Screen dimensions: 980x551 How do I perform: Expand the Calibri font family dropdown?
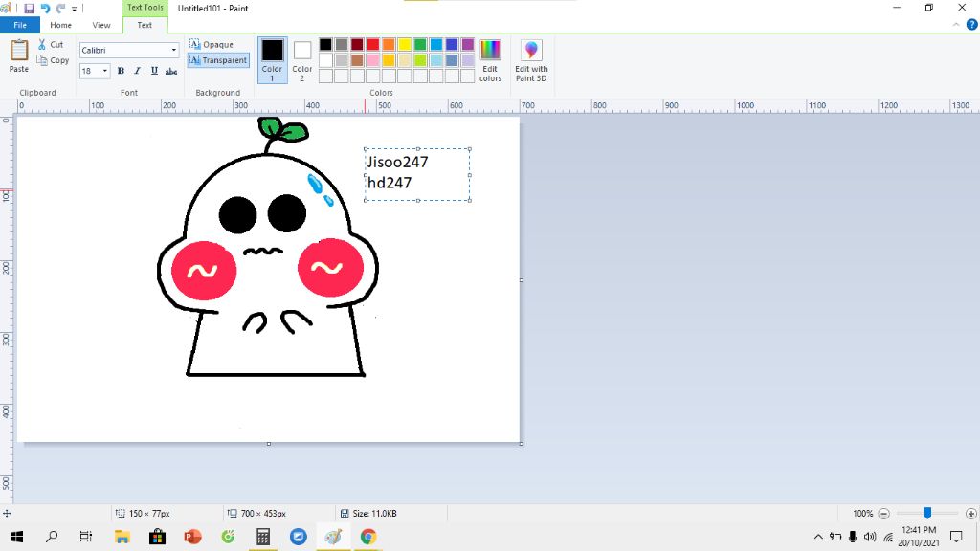pyautogui.click(x=174, y=50)
